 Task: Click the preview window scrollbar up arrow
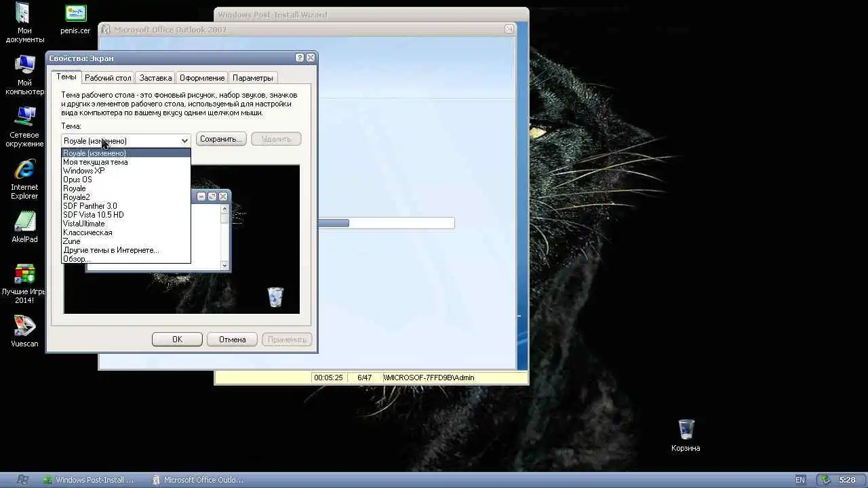click(x=225, y=209)
